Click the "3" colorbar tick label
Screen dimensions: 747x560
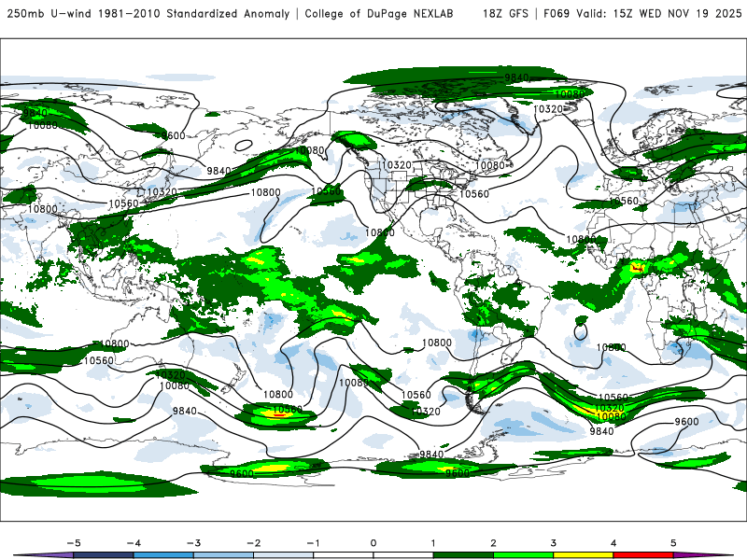(x=553, y=543)
